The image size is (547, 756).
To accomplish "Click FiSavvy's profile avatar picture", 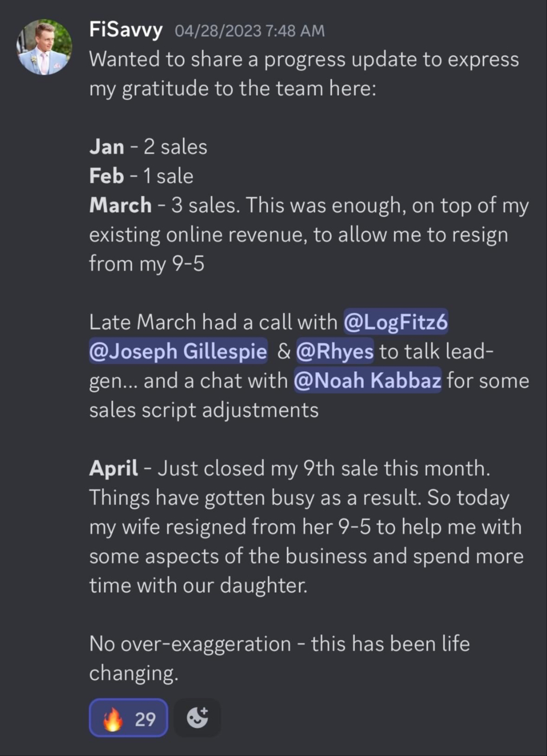I will tap(44, 47).
